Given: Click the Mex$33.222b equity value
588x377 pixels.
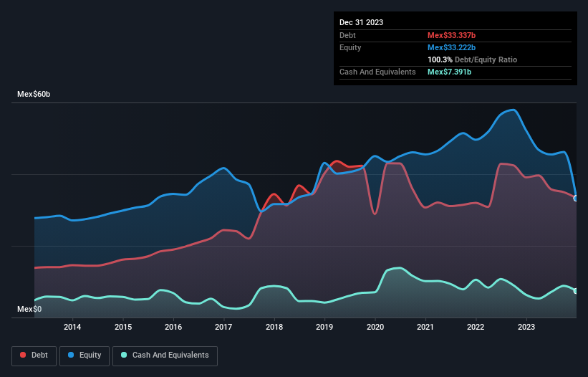Looking at the screenshot, I should click(x=451, y=47).
